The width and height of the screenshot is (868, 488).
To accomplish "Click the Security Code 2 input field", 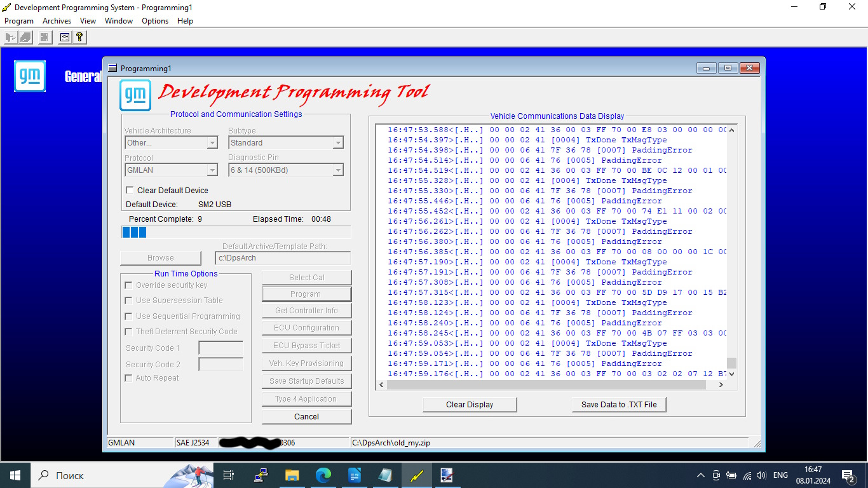I will 221,365.
